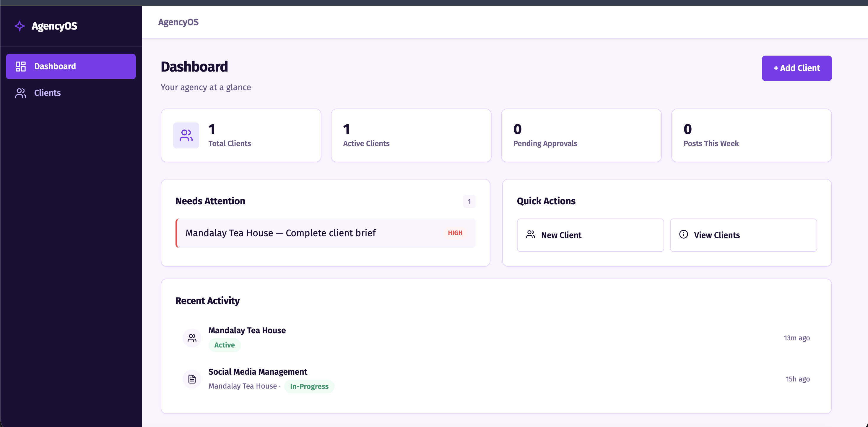Open the Clients sidebar item
868x427 pixels.
pyautogui.click(x=71, y=93)
